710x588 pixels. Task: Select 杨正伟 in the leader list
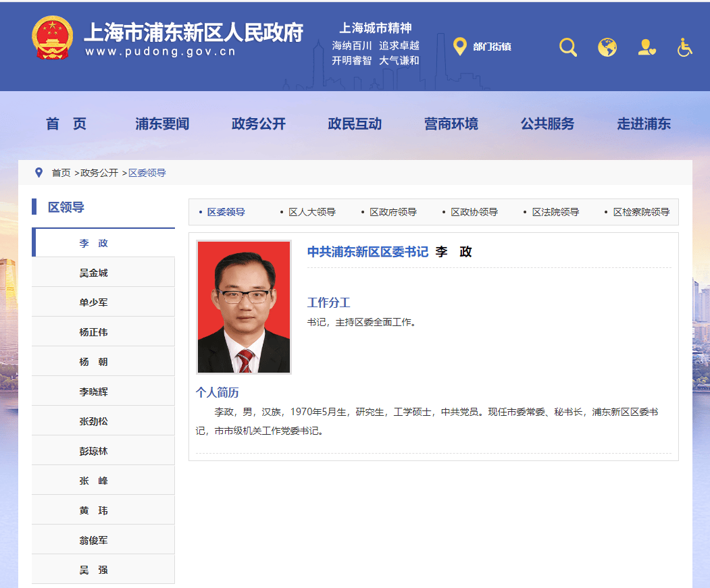(x=93, y=332)
